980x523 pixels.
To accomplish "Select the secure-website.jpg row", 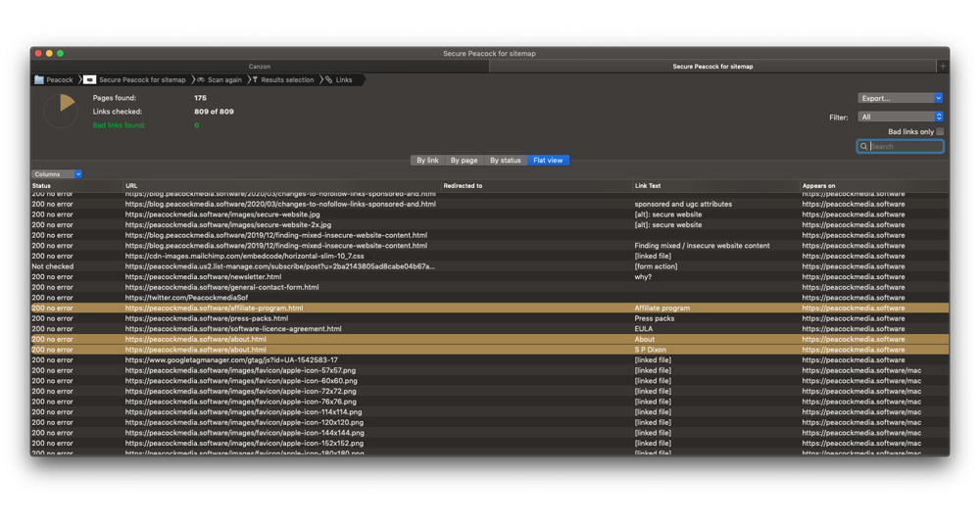I will click(x=490, y=214).
